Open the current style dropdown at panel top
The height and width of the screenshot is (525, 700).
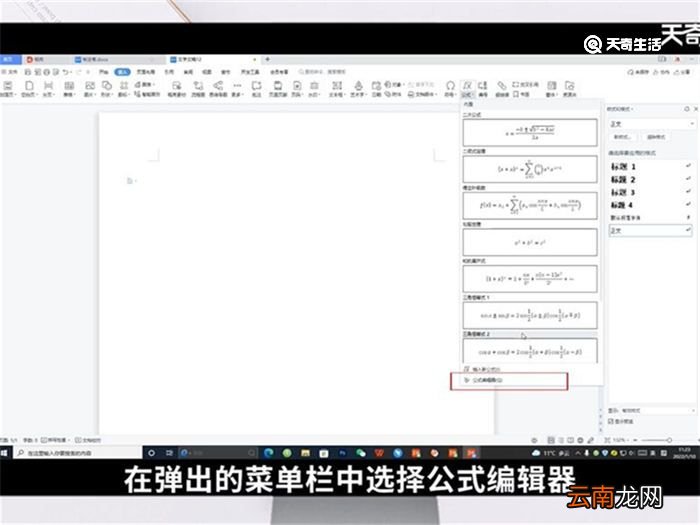coord(652,124)
